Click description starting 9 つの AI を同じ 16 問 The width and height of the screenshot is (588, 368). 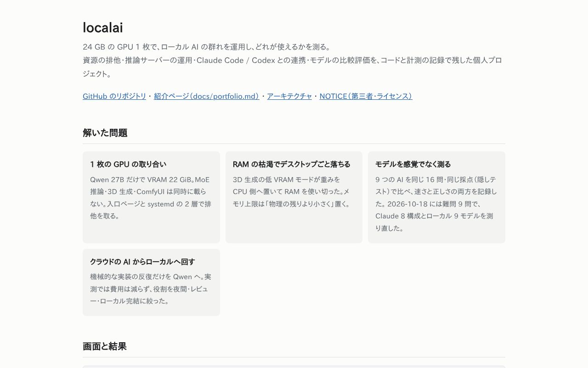point(436,204)
